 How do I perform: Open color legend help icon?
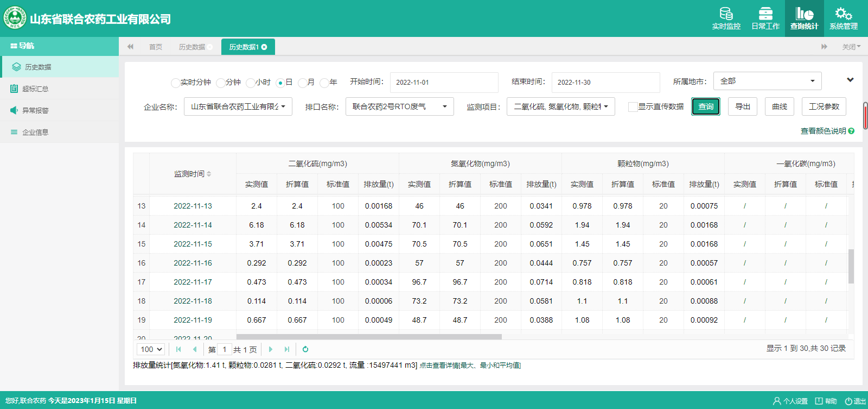851,131
